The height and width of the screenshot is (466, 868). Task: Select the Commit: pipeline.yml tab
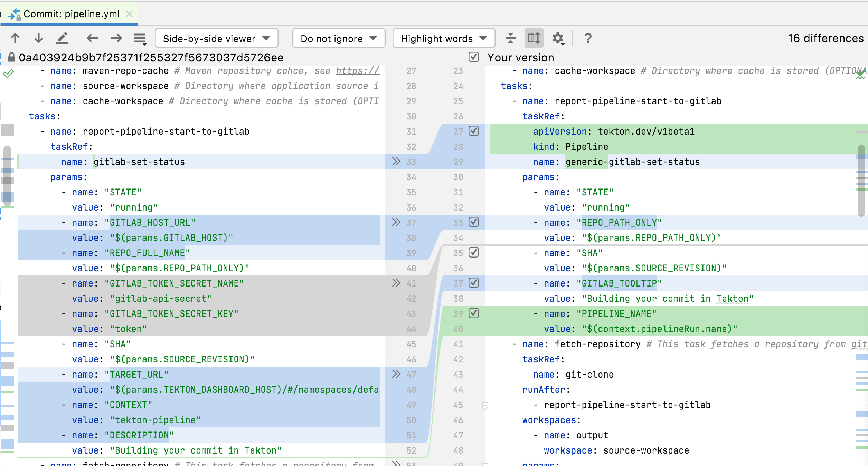click(71, 14)
